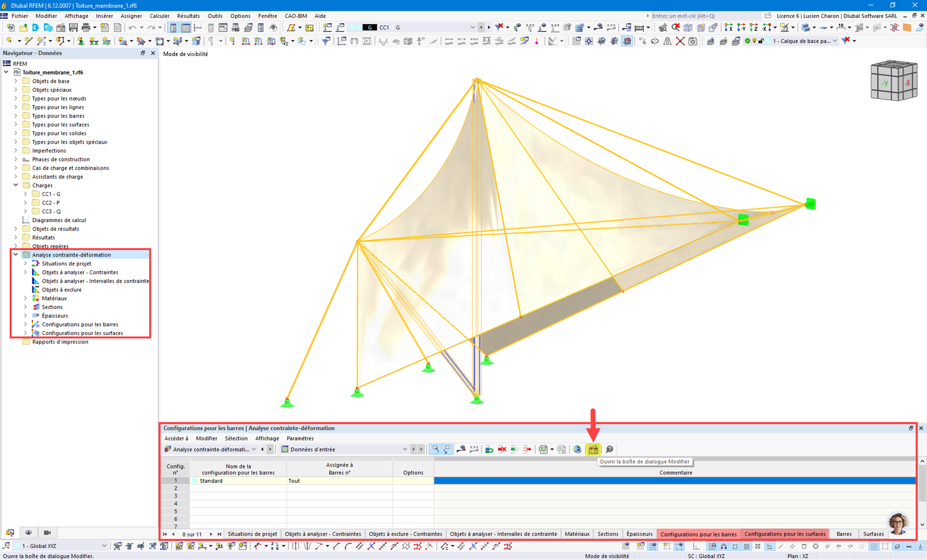
Task: Click the globe icon in table toolbar
Action: pos(578,449)
